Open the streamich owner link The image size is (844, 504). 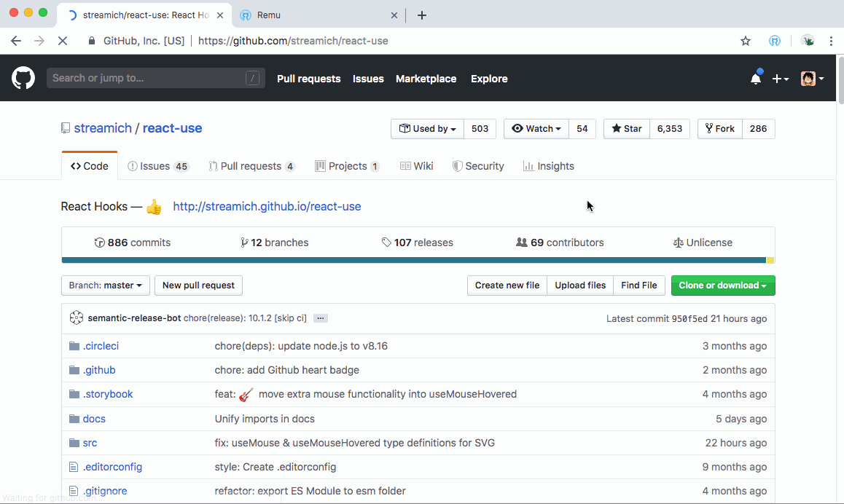(103, 128)
